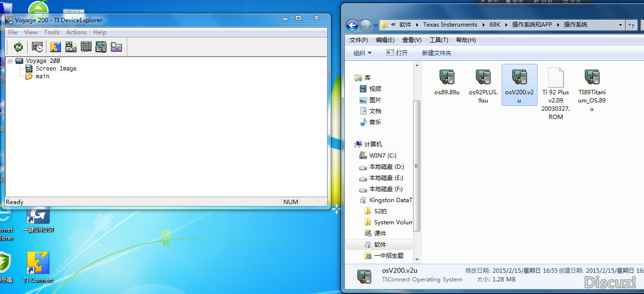Open TI Connect home from toolbar icon
This screenshot has height=294, width=644.
click(56, 47)
